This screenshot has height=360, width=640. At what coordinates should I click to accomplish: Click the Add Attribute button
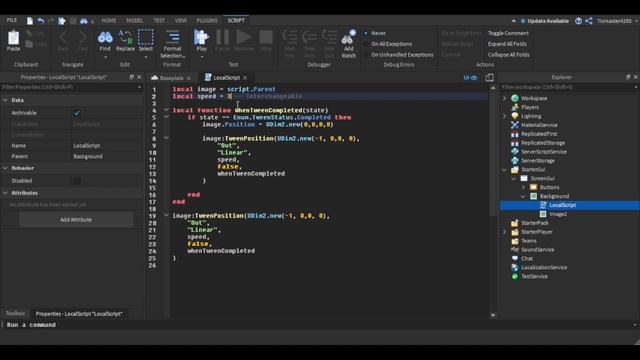76,220
